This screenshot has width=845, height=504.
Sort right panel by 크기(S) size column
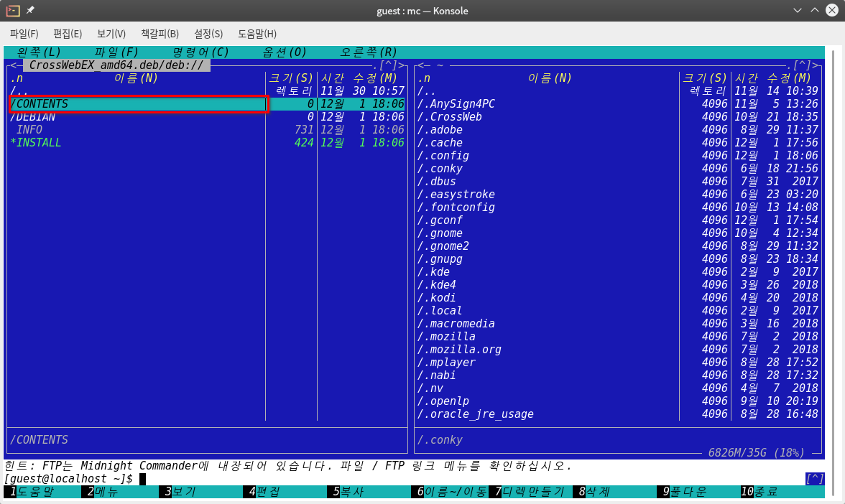(705, 78)
